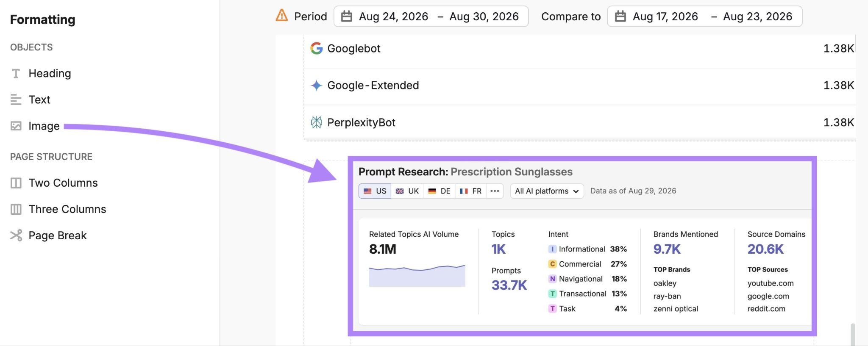Click the calendar icon in the Period field
868x346 pixels.
click(x=347, y=17)
